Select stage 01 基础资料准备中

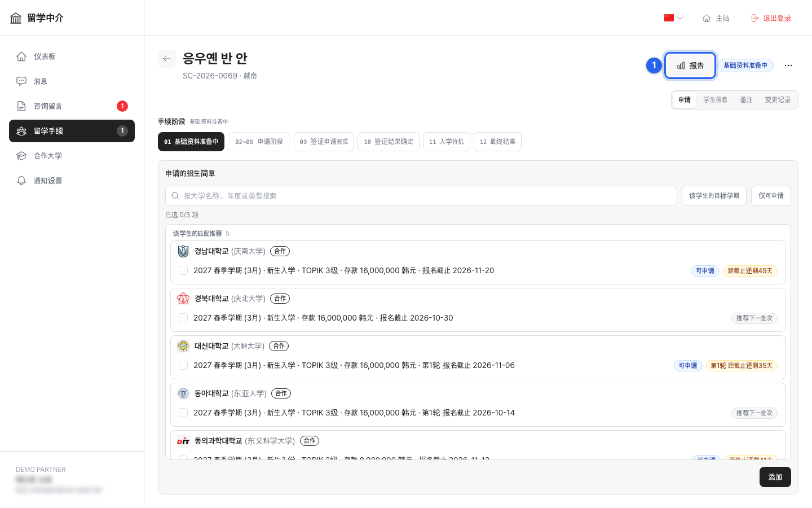191,142
